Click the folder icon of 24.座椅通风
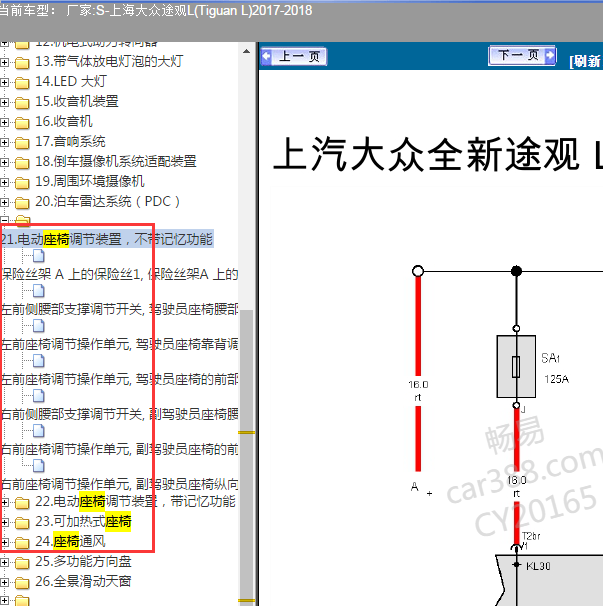Screen dimensions: 603x606 (22, 543)
